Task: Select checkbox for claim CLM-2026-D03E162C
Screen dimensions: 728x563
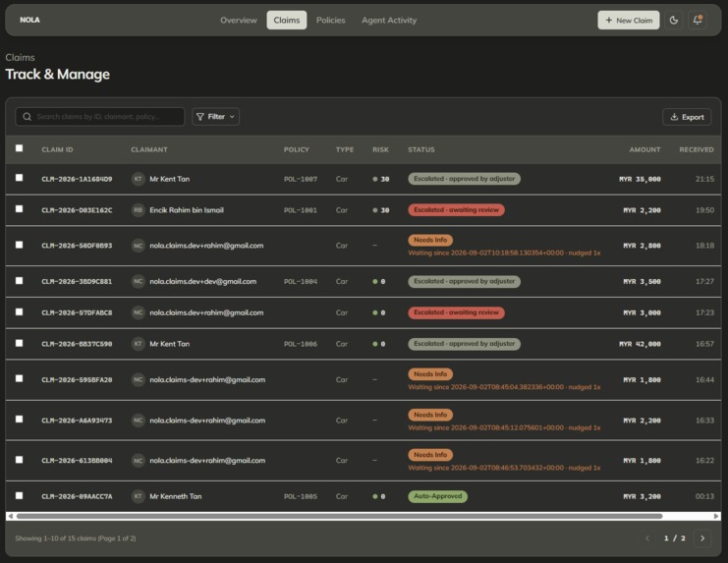Action: 19,209
